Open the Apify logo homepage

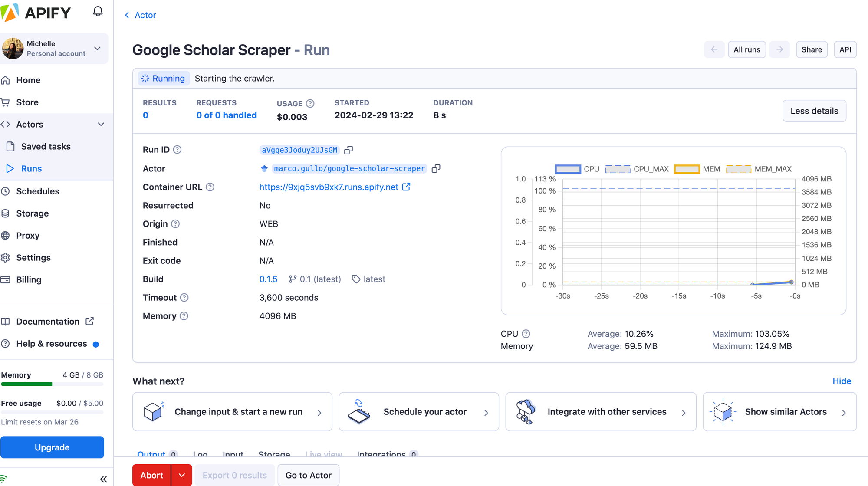coord(38,13)
